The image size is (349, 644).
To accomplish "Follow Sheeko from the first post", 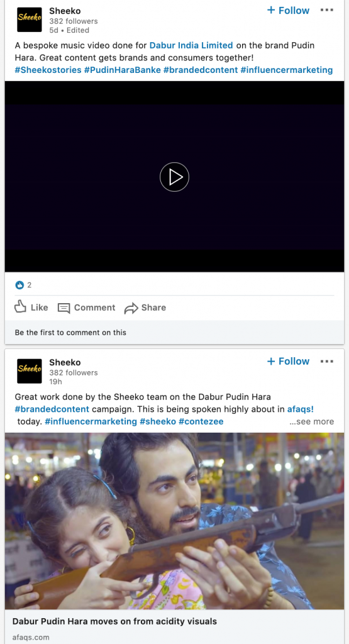I will click(288, 10).
